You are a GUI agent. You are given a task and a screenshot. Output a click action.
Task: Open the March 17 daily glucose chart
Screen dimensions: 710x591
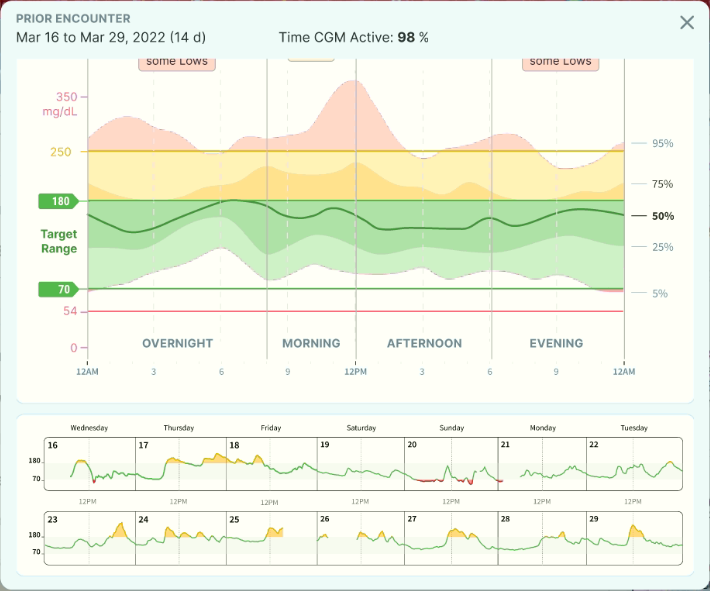[181, 464]
